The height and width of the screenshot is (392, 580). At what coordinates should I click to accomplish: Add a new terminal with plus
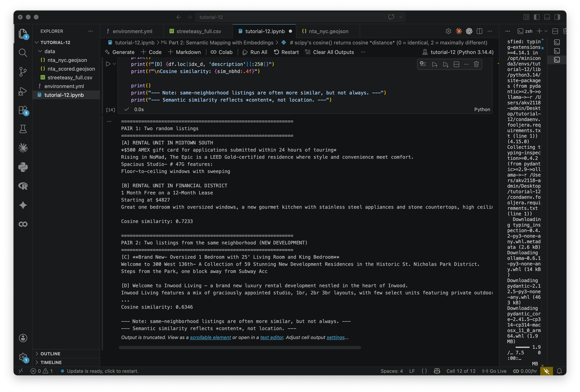(539, 31)
